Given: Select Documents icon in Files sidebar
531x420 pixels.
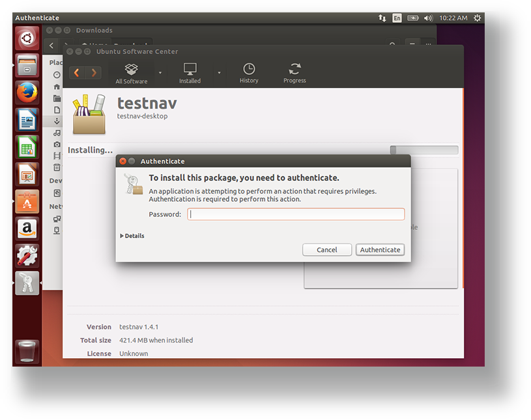Looking at the screenshot, I should 57,109.
